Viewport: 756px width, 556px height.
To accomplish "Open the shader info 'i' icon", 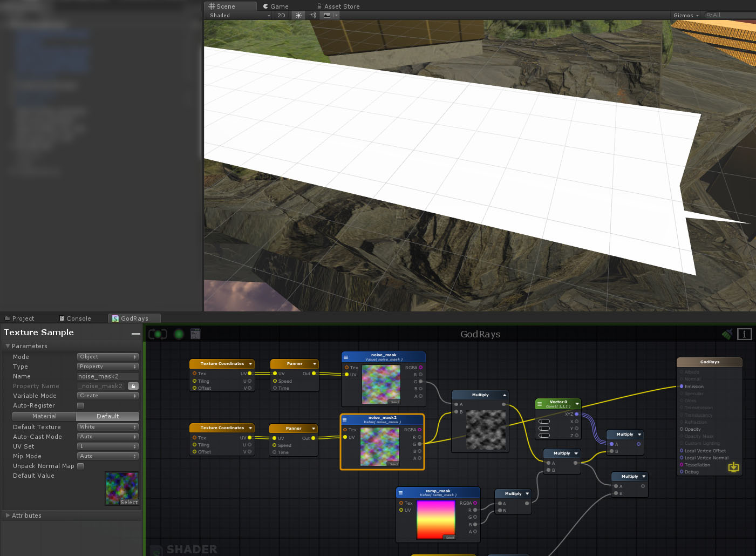I will point(745,334).
